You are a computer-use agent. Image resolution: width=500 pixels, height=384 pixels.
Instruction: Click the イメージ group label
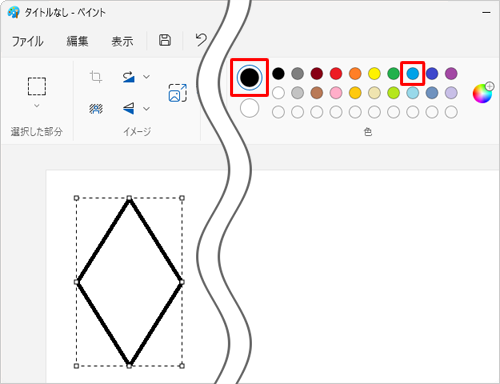137,132
